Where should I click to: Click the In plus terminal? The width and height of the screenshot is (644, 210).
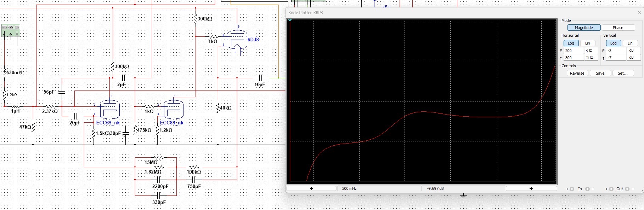[x=572, y=189]
